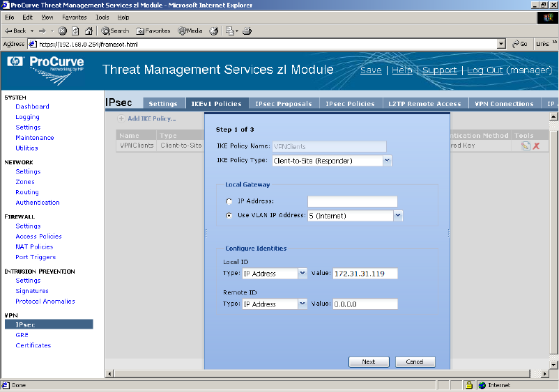This screenshot has width=559, height=392.
Task: Click the Log Out link
Action: pyautogui.click(x=485, y=70)
